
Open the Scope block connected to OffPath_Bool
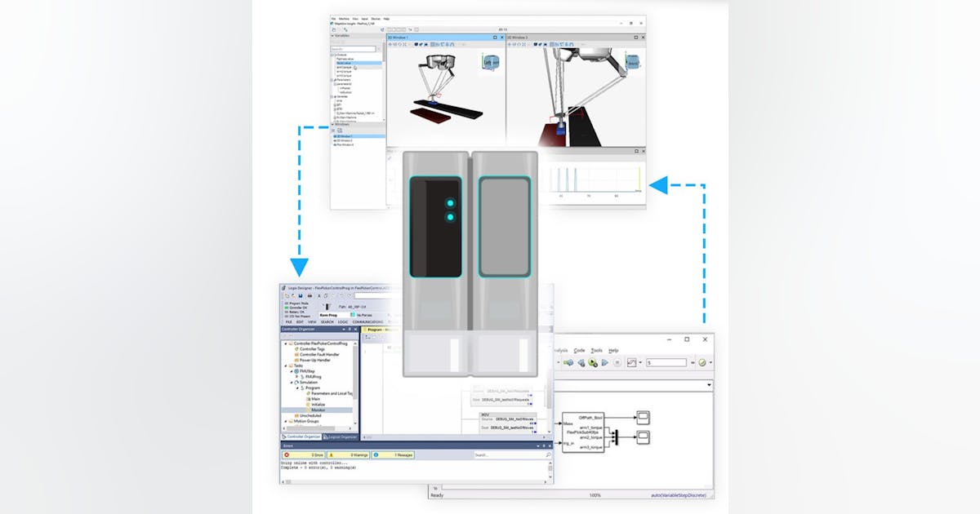[x=644, y=418]
